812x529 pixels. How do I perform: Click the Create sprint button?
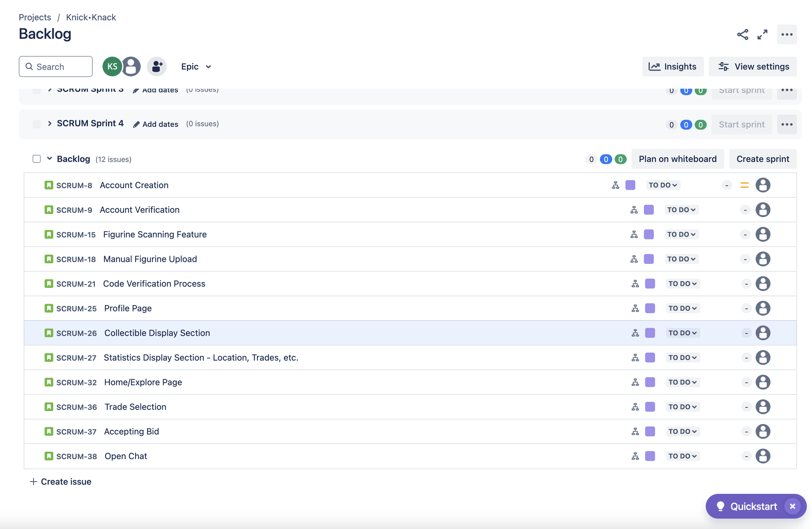click(763, 159)
